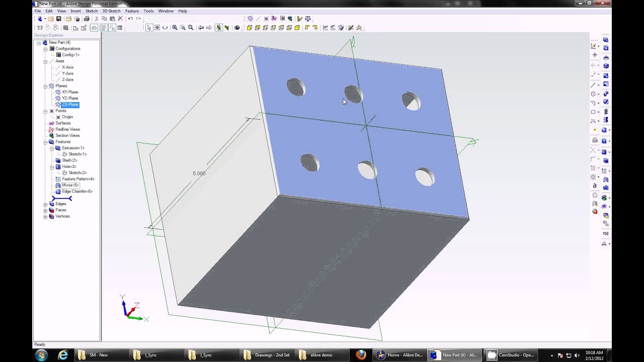
Task: Click the Undo arrow icon
Action: [130, 19]
